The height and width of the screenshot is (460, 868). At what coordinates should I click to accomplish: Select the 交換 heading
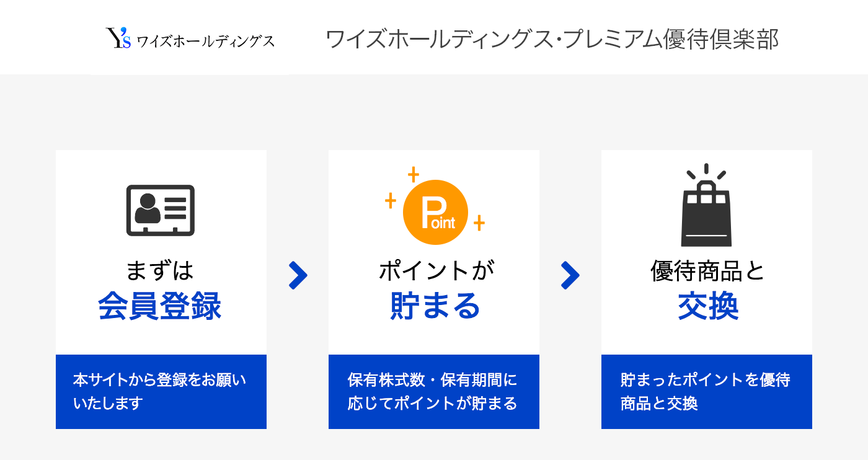tap(707, 306)
